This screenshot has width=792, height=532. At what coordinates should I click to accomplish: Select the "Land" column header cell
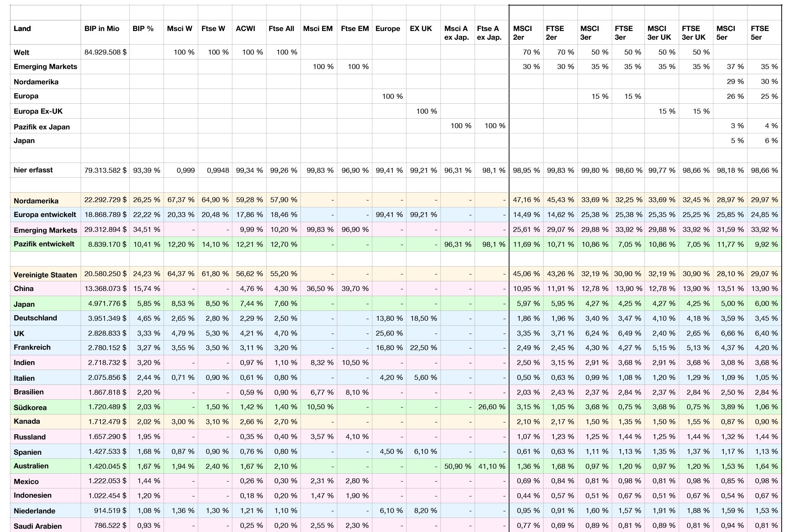point(45,32)
